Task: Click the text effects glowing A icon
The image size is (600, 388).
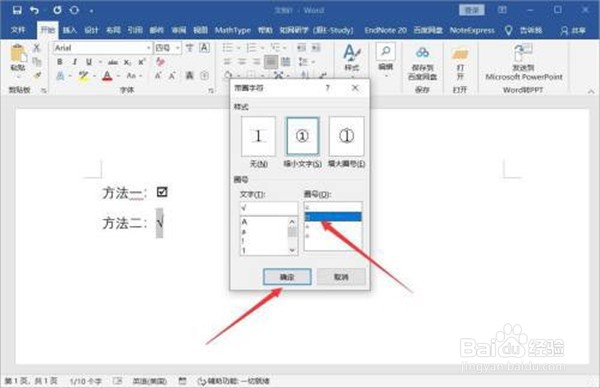Action: pos(60,76)
